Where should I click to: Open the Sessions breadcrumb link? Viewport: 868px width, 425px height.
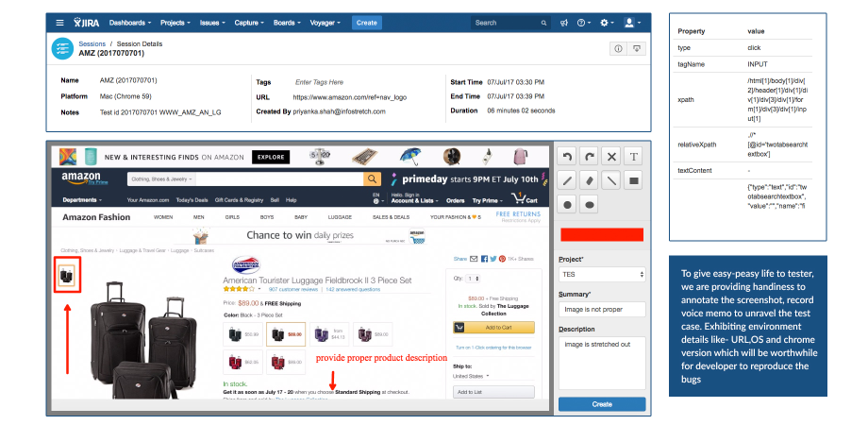click(x=92, y=43)
